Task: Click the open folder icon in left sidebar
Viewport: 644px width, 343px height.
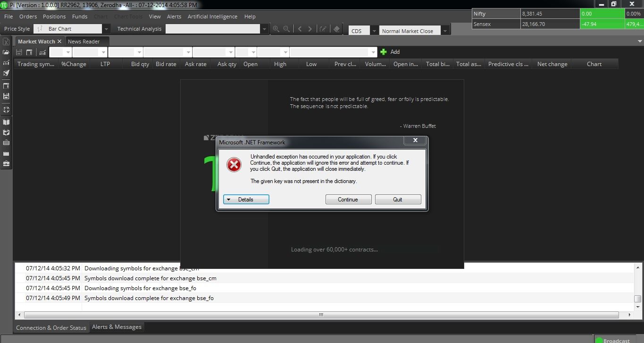Action: (6, 52)
